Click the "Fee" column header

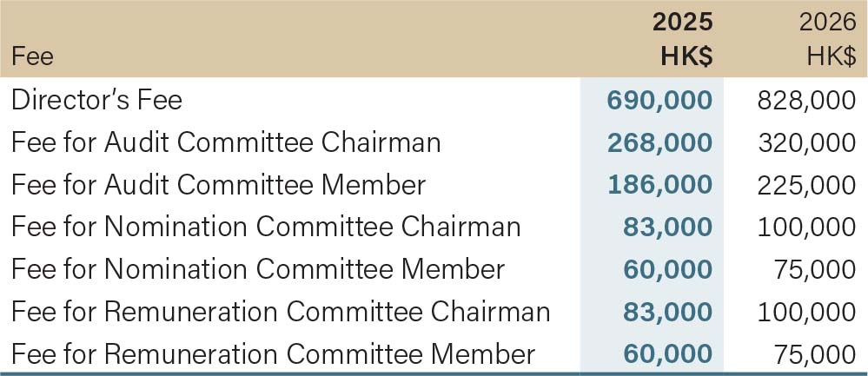pyautogui.click(x=32, y=57)
